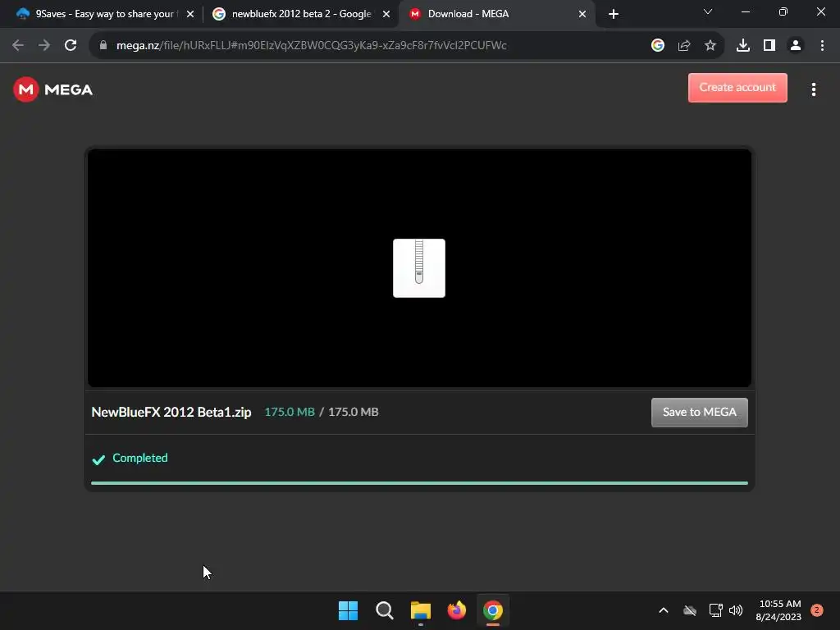The height and width of the screenshot is (630, 840).
Task: Click the volume speaker tray icon
Action: (736, 610)
